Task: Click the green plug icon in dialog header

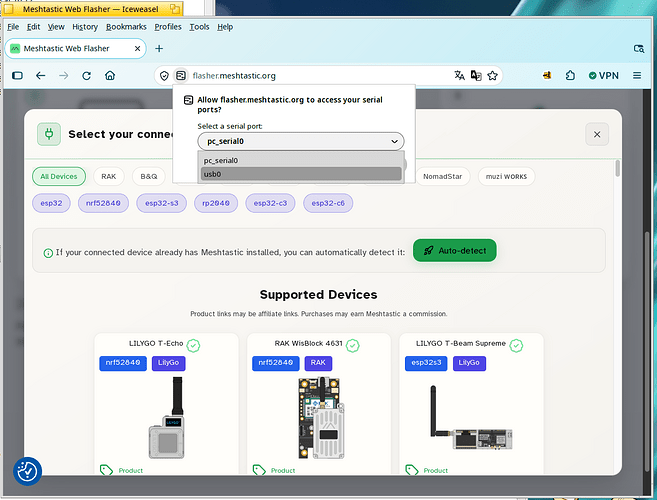Action: click(x=49, y=134)
